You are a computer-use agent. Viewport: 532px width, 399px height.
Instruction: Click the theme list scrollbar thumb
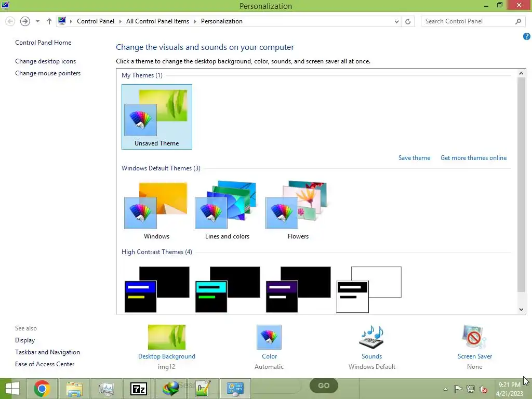pos(521,184)
